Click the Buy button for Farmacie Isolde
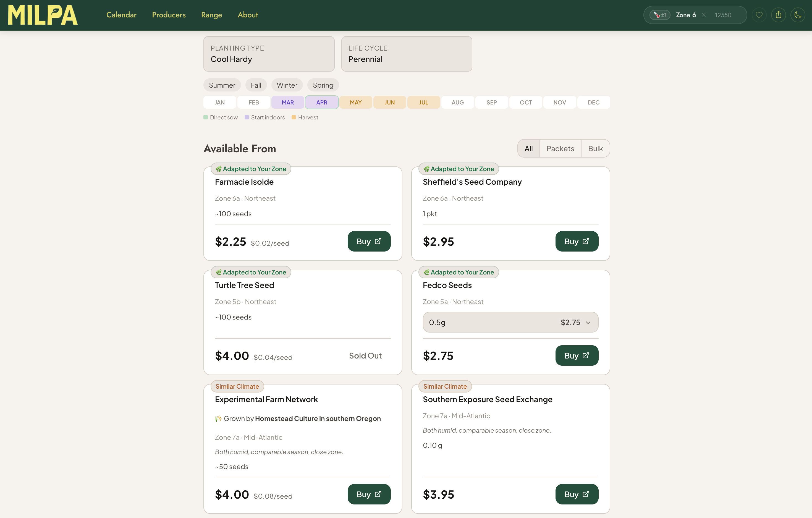The image size is (812, 518). (369, 241)
